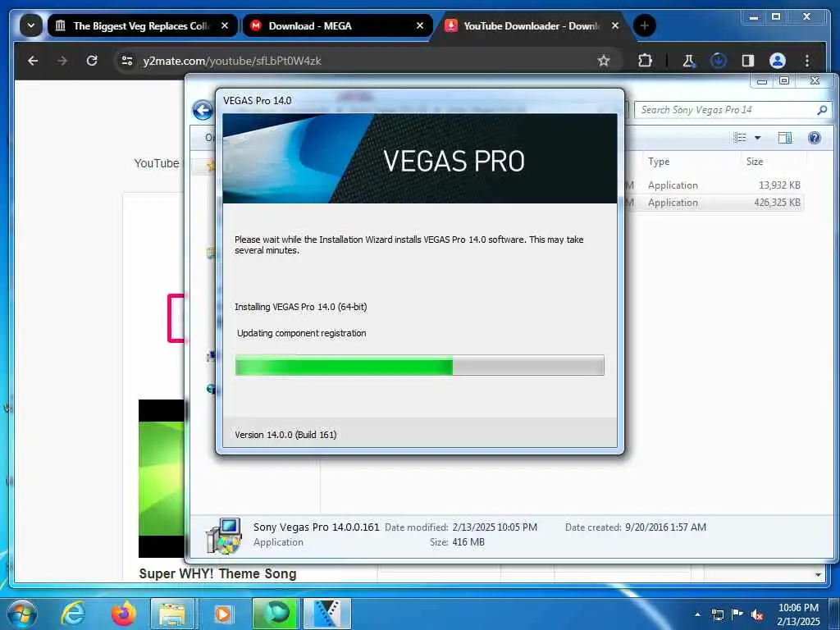This screenshot has height=630, width=840.
Task: Switch to the Download - MEGA tab
Action: coord(337,25)
